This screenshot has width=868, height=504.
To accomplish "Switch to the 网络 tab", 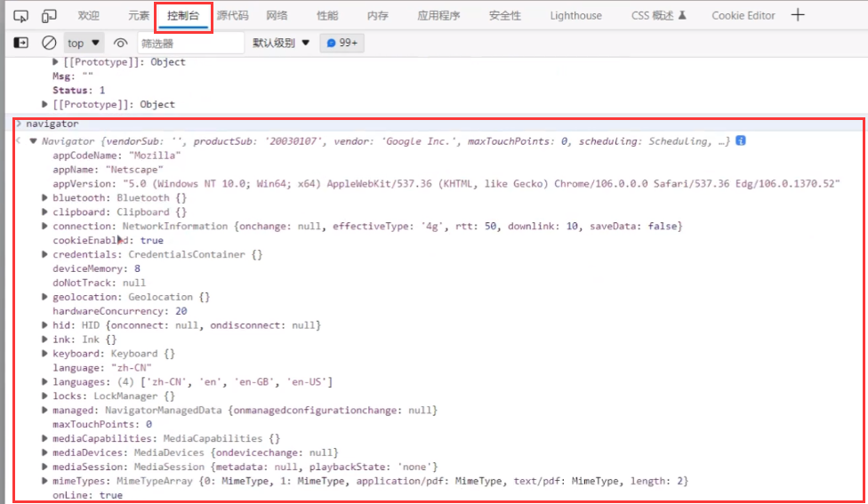I will (277, 16).
